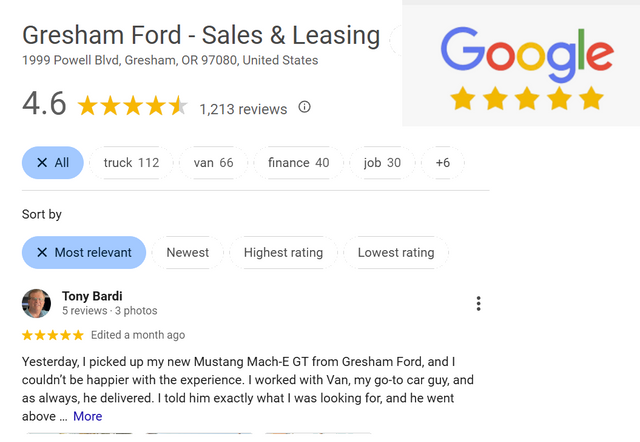The image size is (640, 442).
Task: Expand the review with More link
Action: point(87,416)
